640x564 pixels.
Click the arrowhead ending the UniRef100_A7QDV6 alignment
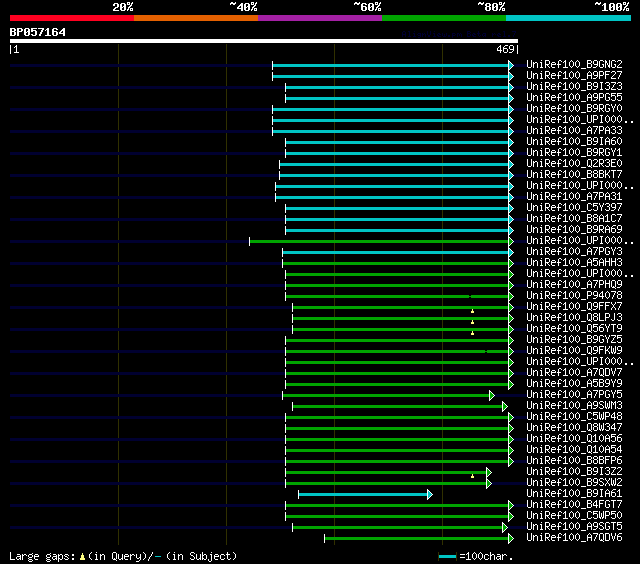point(511,539)
